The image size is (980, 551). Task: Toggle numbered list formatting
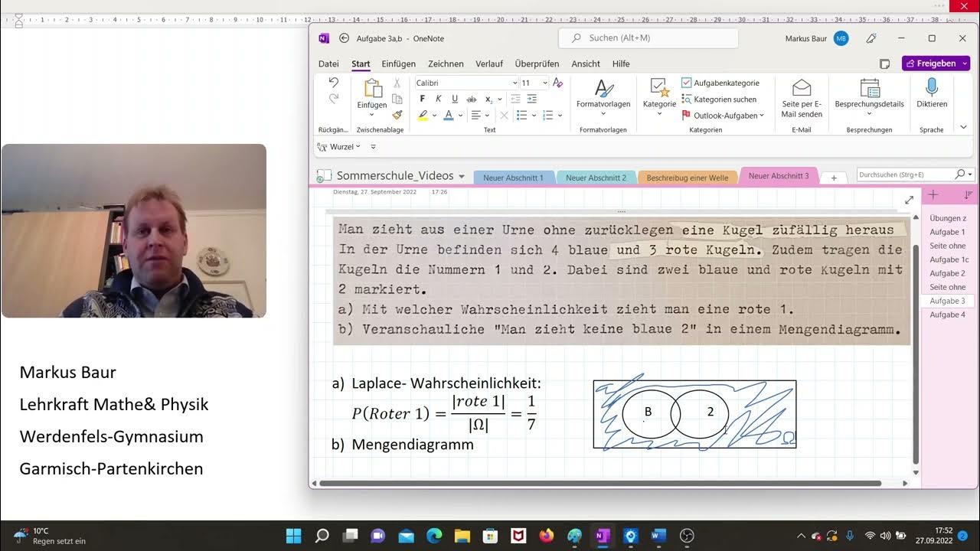click(x=547, y=116)
